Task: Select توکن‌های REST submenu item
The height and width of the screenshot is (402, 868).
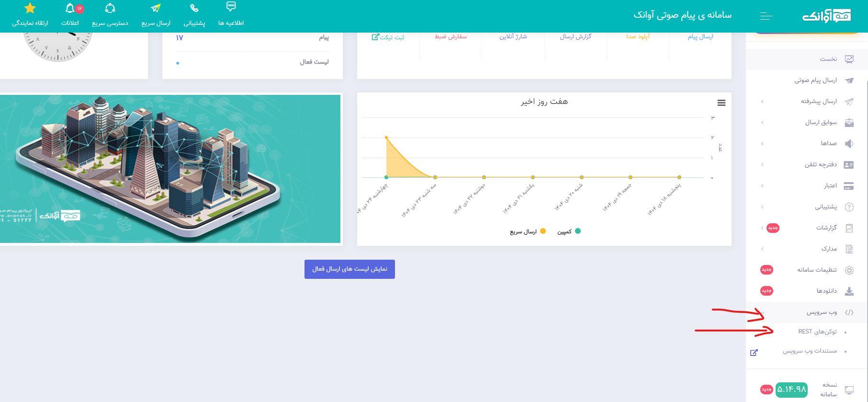Action: pos(817,332)
